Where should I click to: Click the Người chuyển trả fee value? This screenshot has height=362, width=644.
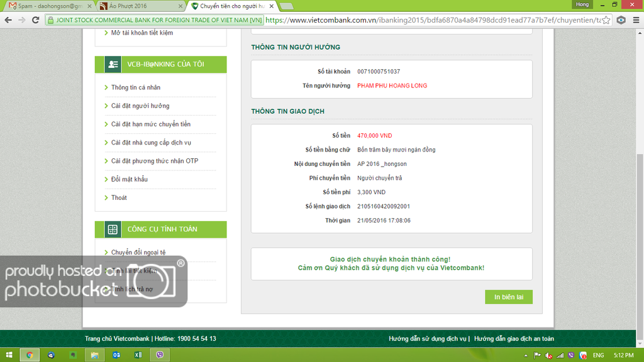[x=379, y=178]
